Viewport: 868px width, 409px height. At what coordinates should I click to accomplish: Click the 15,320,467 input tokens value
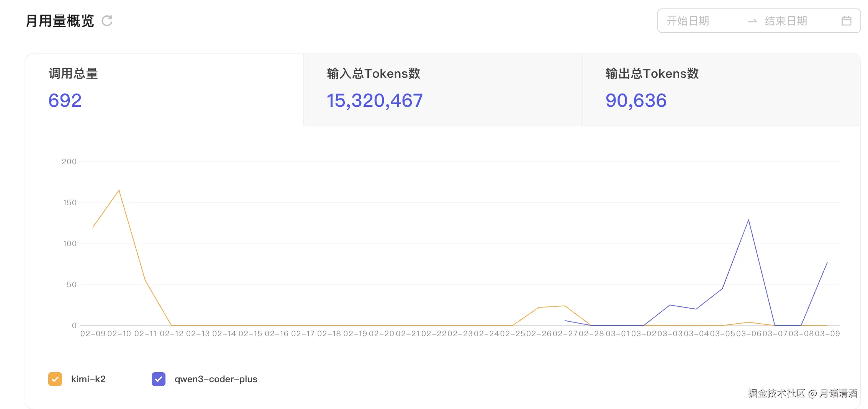pyautogui.click(x=374, y=101)
